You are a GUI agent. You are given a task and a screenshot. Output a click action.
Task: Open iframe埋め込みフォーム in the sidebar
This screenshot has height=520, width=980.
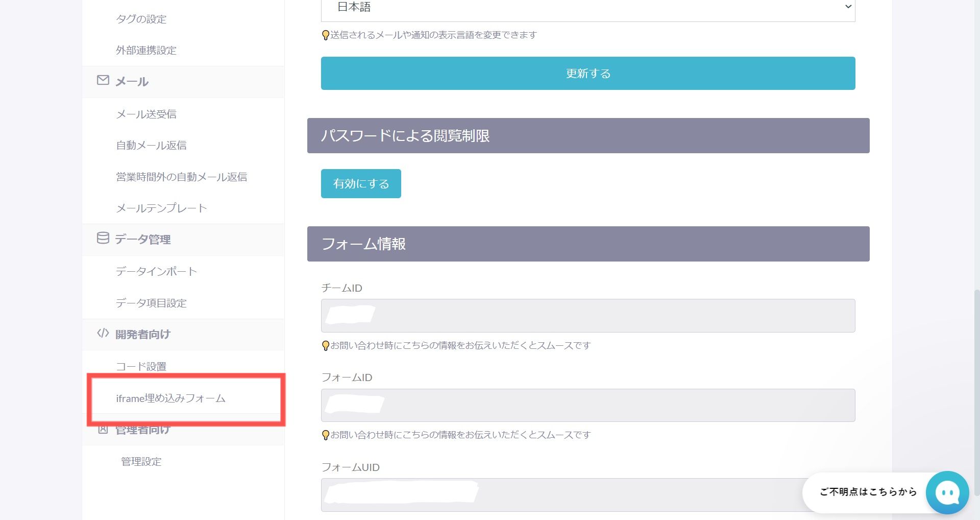click(x=170, y=398)
